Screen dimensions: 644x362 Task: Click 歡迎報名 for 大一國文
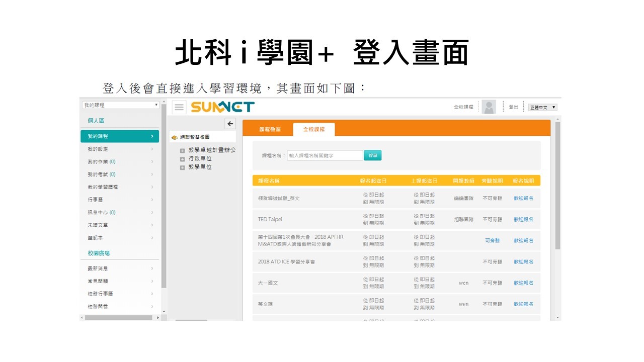coord(523,283)
